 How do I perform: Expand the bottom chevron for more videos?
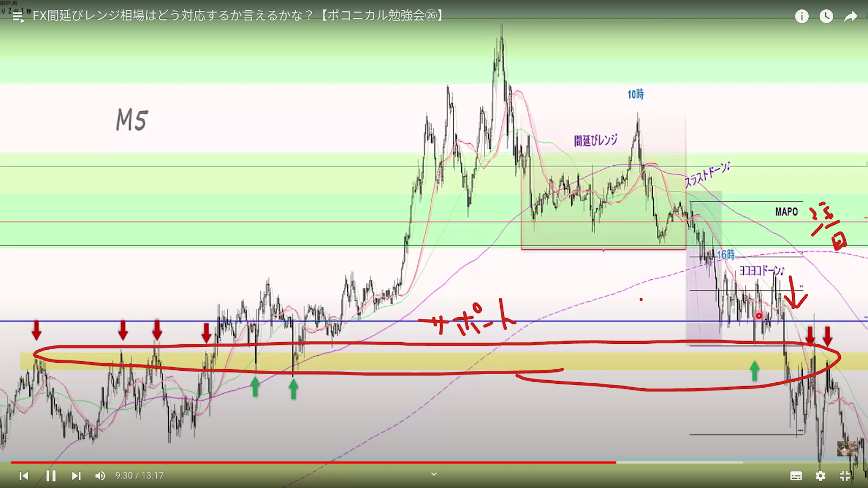[x=434, y=474]
